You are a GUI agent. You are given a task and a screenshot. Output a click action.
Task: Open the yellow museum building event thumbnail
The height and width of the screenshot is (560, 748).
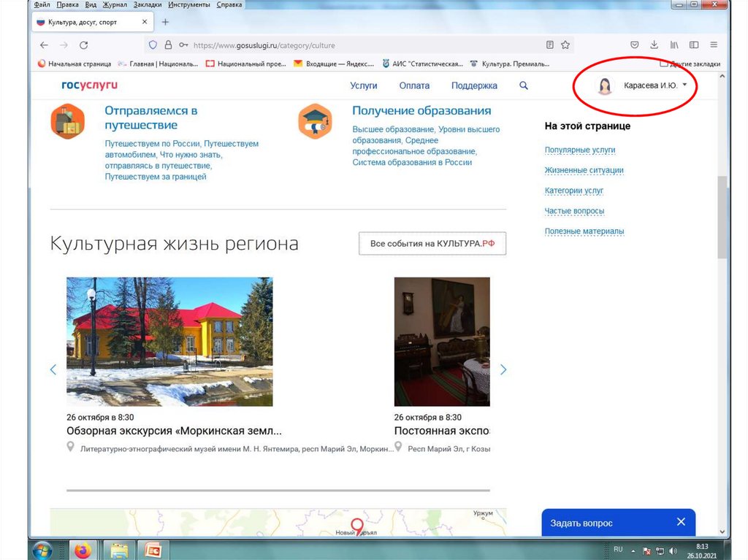coord(169,342)
